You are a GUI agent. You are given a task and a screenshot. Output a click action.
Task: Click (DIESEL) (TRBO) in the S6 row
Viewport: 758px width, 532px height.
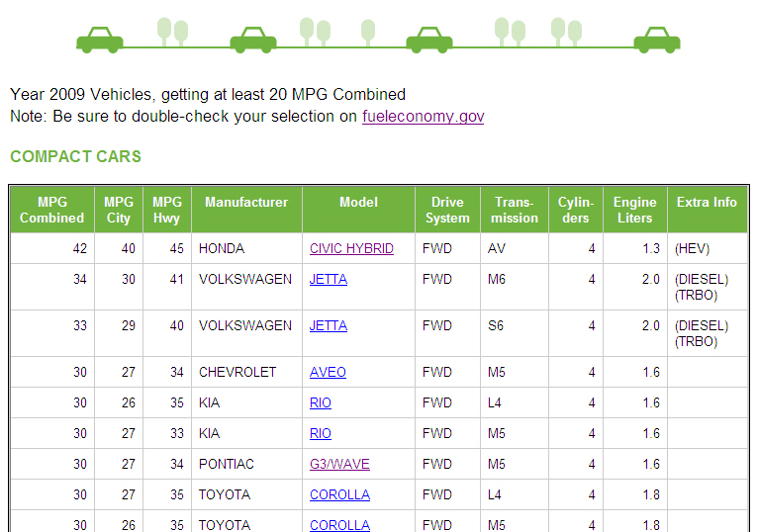(702, 333)
